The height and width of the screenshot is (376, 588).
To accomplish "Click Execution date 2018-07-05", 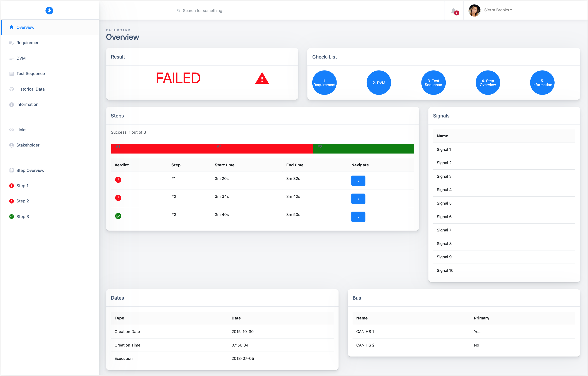I will click(x=243, y=358).
